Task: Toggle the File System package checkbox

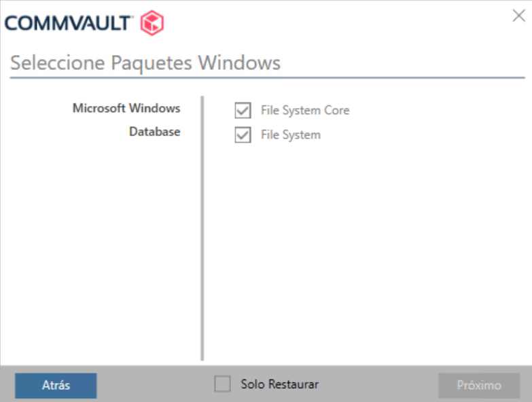Action: pos(243,135)
